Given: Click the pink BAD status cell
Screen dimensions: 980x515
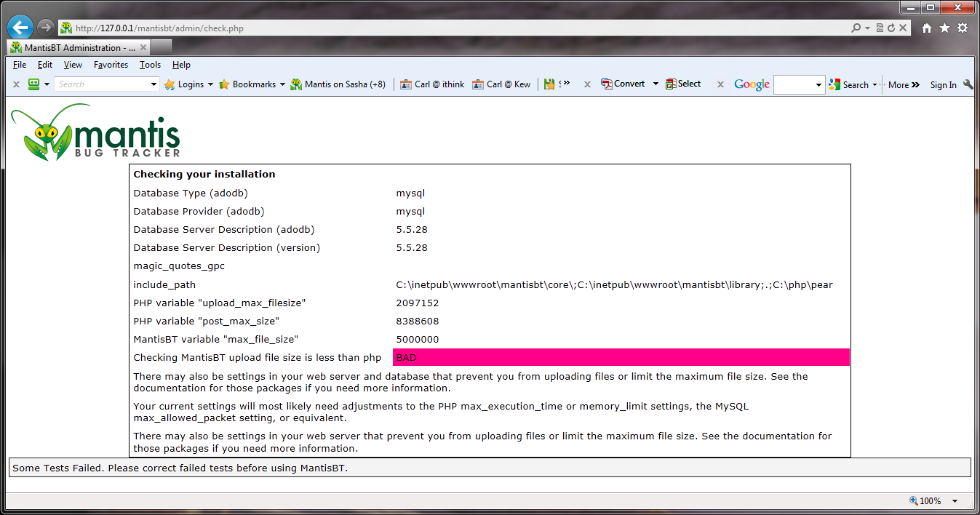Looking at the screenshot, I should 621,358.
